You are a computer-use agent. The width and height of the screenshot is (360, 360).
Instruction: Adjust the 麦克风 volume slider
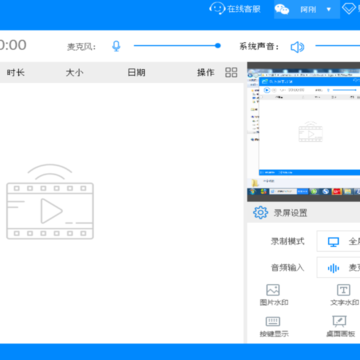point(177,46)
